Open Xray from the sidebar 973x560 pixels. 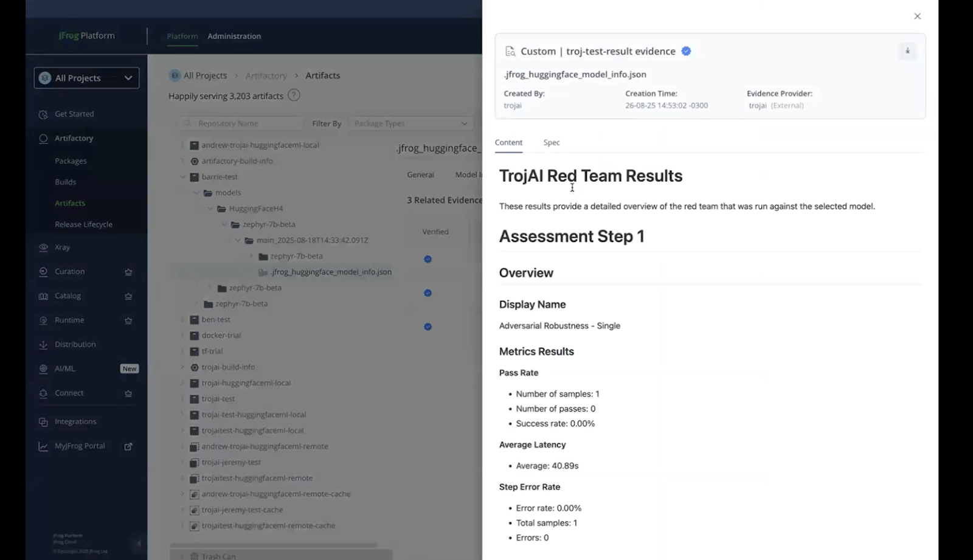point(62,247)
